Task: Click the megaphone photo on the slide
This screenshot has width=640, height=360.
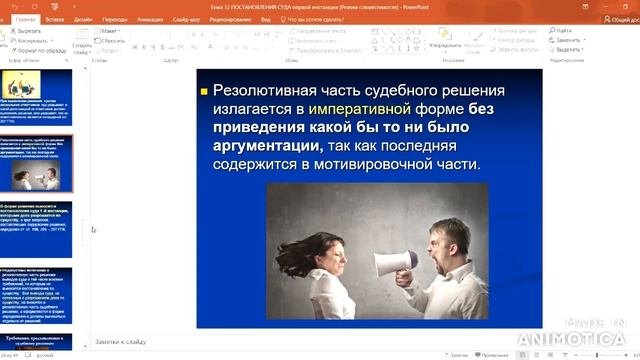Action: 377,251
